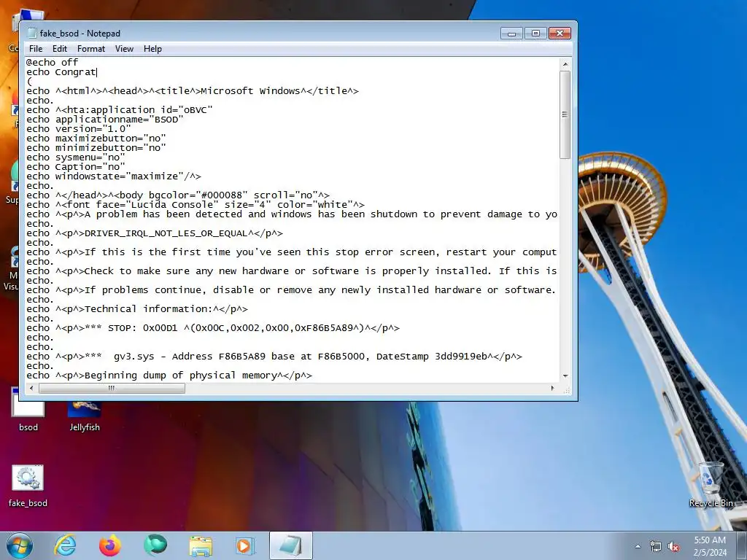747x560 pixels.
Task: Click "If problems continue, disable or remove" line
Action: [x=292, y=290]
